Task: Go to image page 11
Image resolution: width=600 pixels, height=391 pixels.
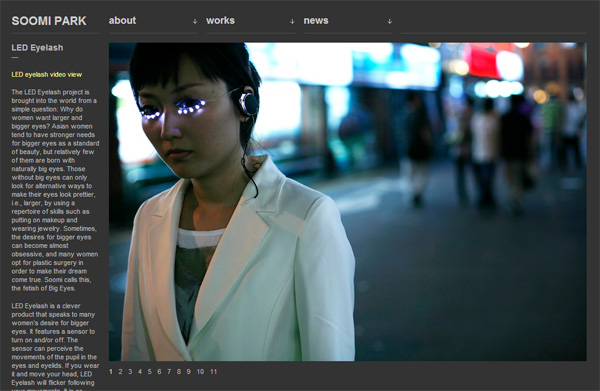Action: (x=214, y=371)
